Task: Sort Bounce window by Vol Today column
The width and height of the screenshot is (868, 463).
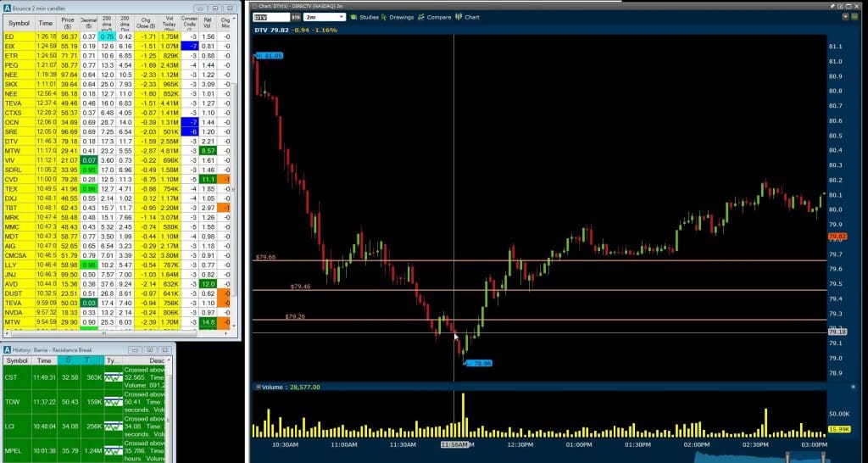Action: point(169,23)
